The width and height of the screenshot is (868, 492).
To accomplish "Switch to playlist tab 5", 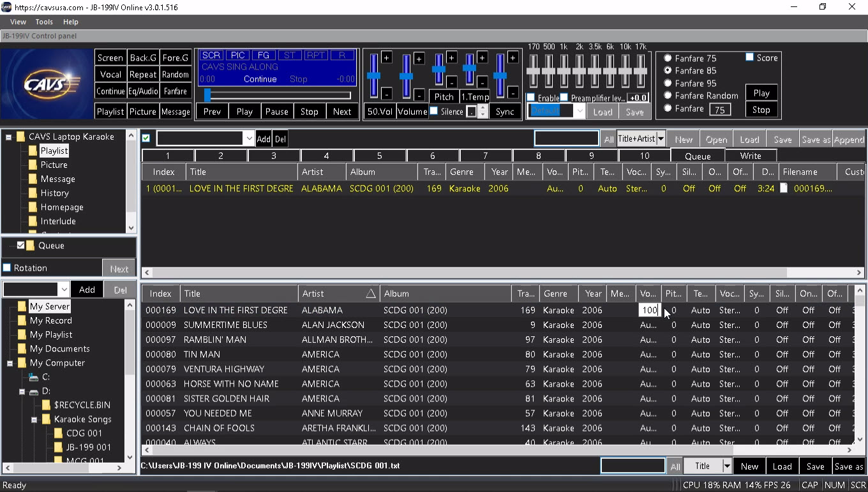I will (379, 156).
